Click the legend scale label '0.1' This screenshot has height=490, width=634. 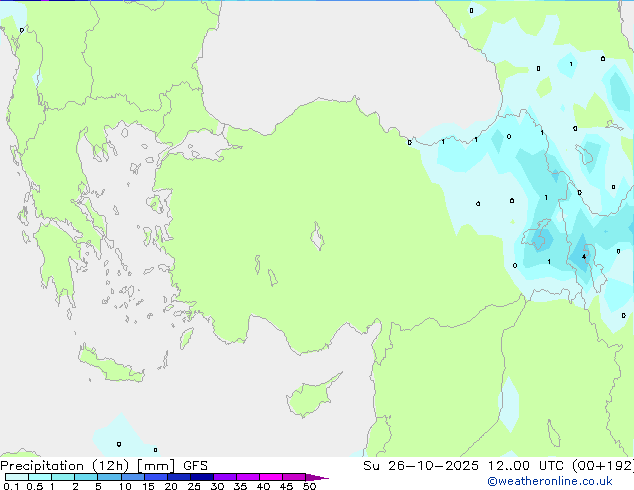point(11,486)
